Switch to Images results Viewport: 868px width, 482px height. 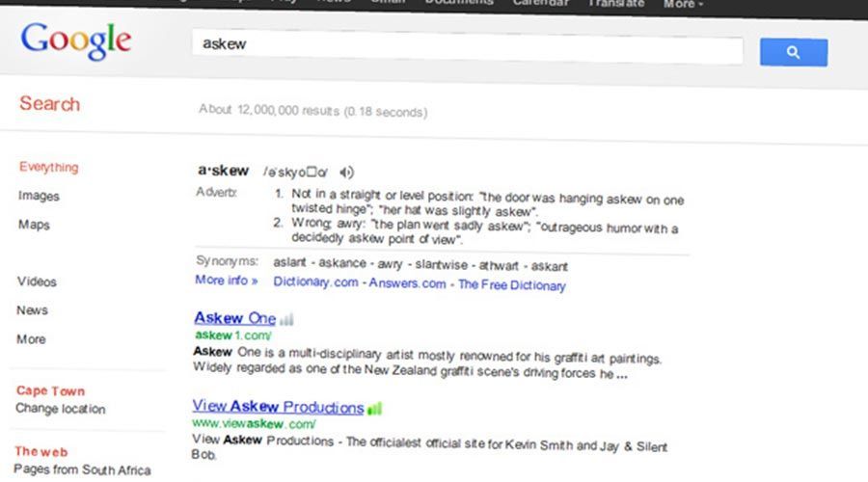click(39, 196)
